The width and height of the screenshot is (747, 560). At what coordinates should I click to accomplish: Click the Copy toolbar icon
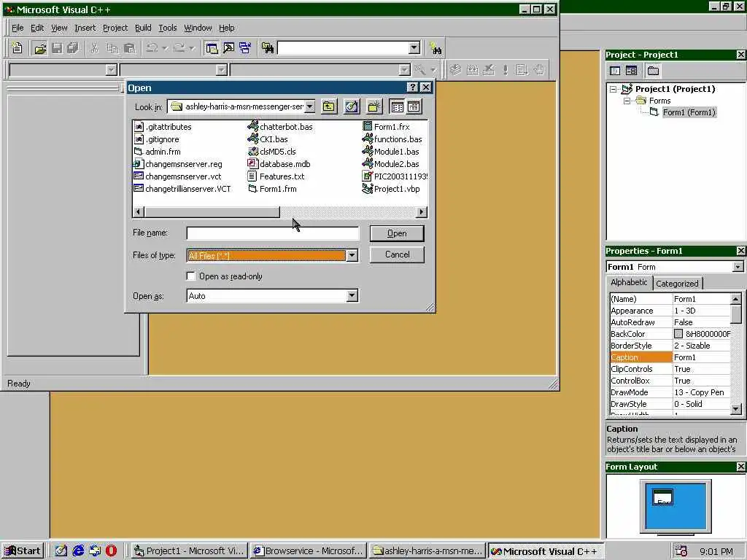tap(112, 48)
